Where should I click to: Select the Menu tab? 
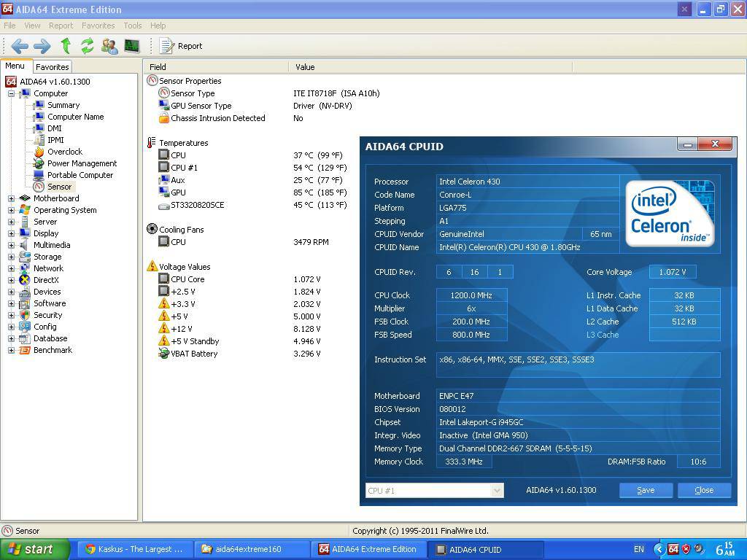(x=15, y=66)
